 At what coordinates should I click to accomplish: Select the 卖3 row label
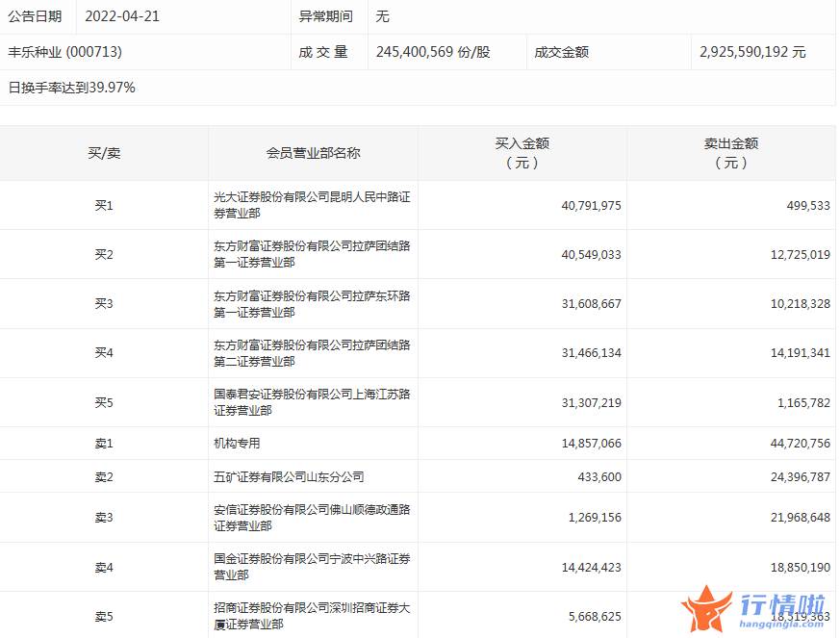pyautogui.click(x=104, y=518)
